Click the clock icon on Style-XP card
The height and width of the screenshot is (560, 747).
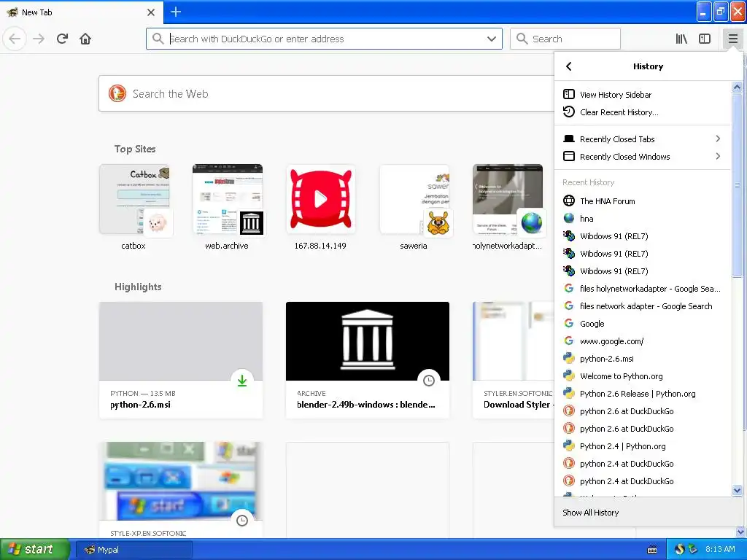coord(242,521)
